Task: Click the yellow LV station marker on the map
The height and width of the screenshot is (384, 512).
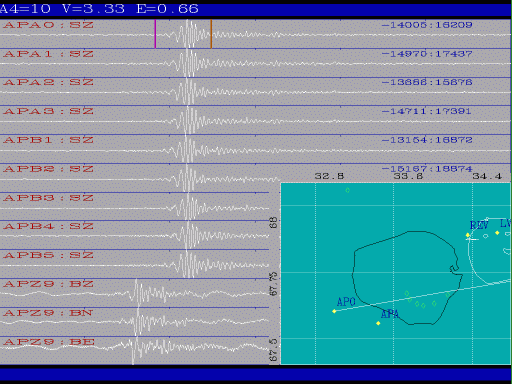Action: (497, 233)
